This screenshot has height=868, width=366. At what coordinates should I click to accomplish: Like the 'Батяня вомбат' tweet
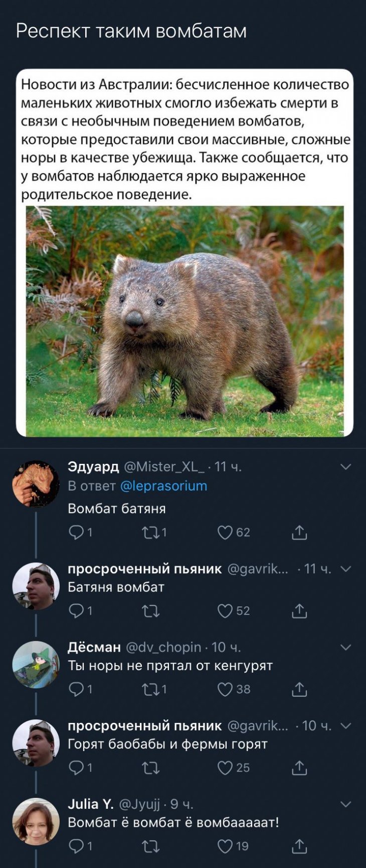[x=225, y=610]
